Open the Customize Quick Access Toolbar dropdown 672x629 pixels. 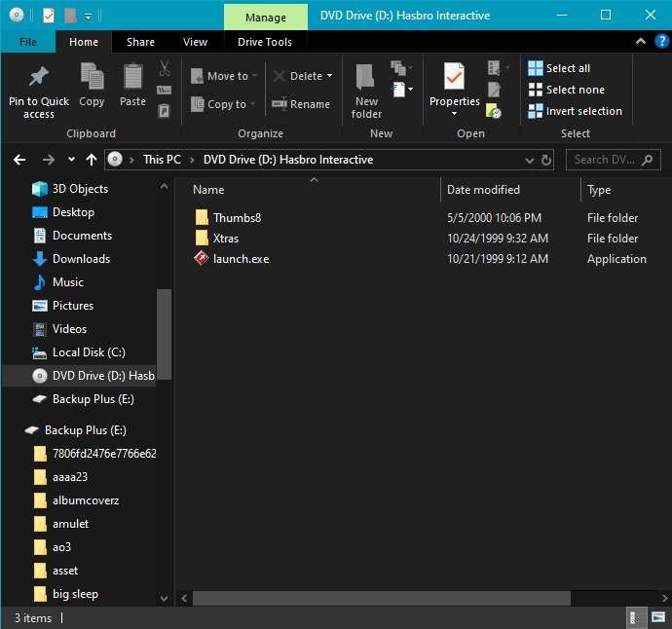coord(88,17)
